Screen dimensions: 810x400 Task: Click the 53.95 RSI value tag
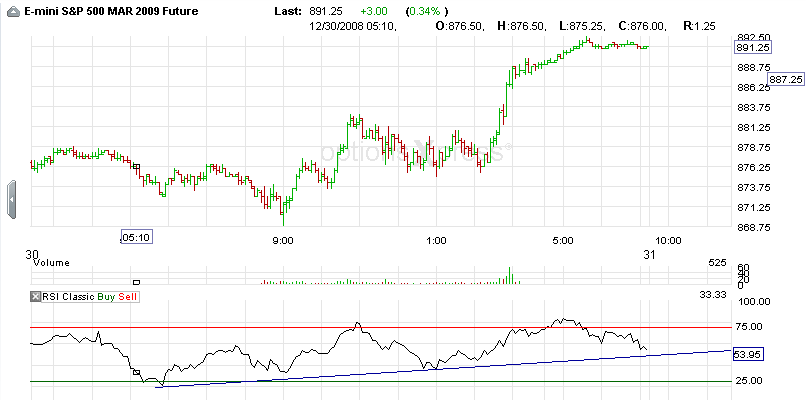[x=749, y=355]
